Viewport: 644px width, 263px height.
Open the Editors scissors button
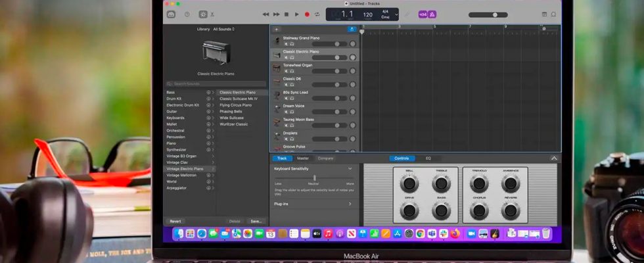click(212, 14)
